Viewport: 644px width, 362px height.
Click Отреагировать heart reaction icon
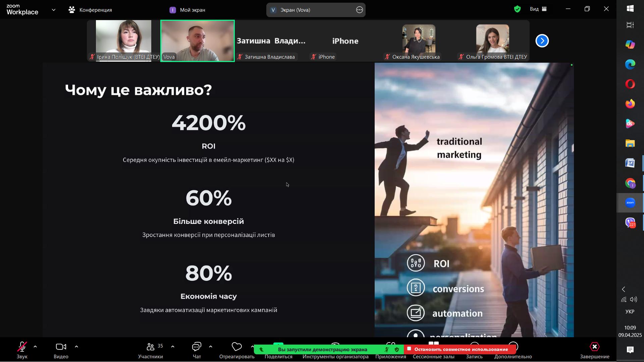[x=236, y=347]
